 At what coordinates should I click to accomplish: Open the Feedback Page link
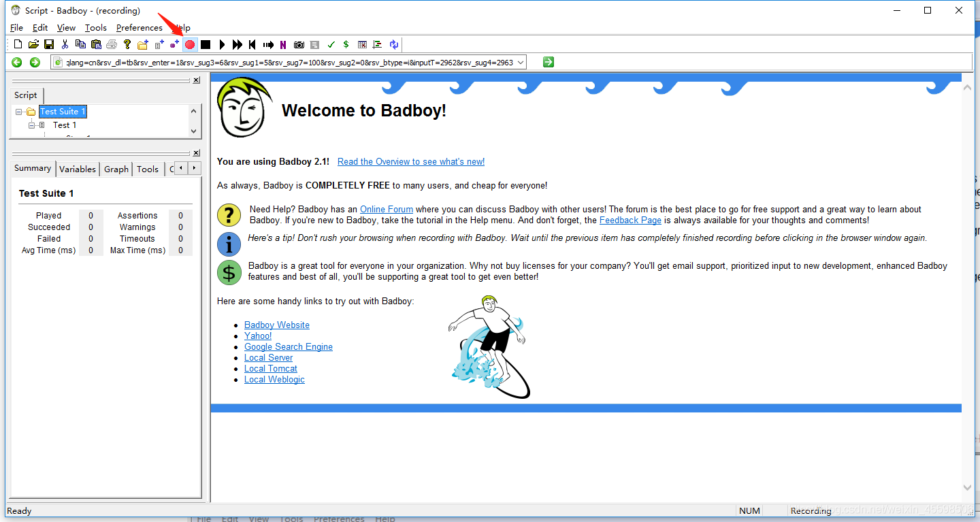pos(630,221)
